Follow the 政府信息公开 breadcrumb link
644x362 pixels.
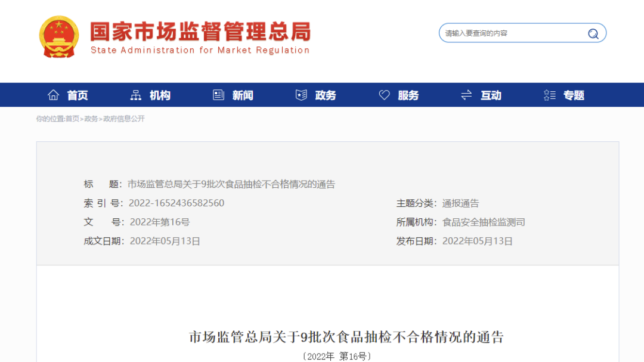click(124, 119)
